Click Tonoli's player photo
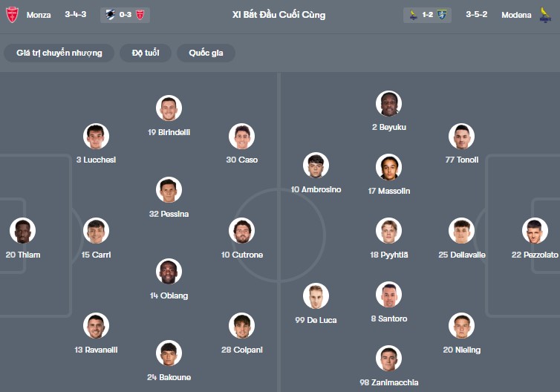 [x=461, y=136]
